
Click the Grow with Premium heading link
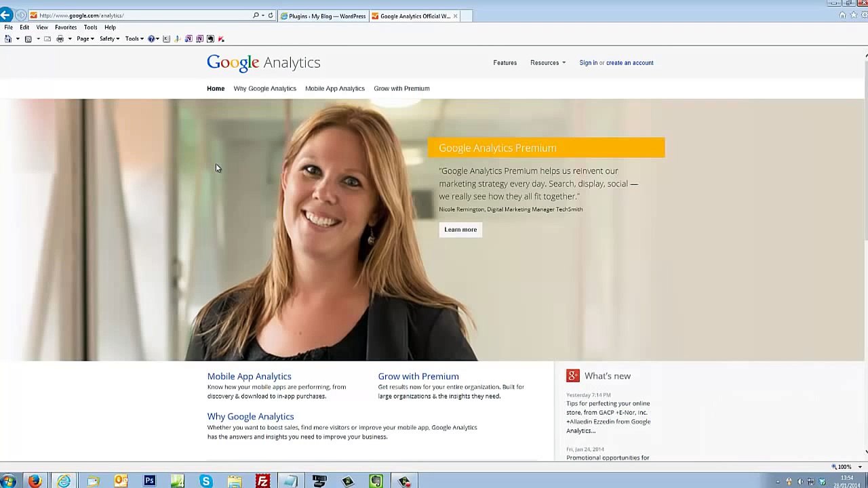click(418, 376)
